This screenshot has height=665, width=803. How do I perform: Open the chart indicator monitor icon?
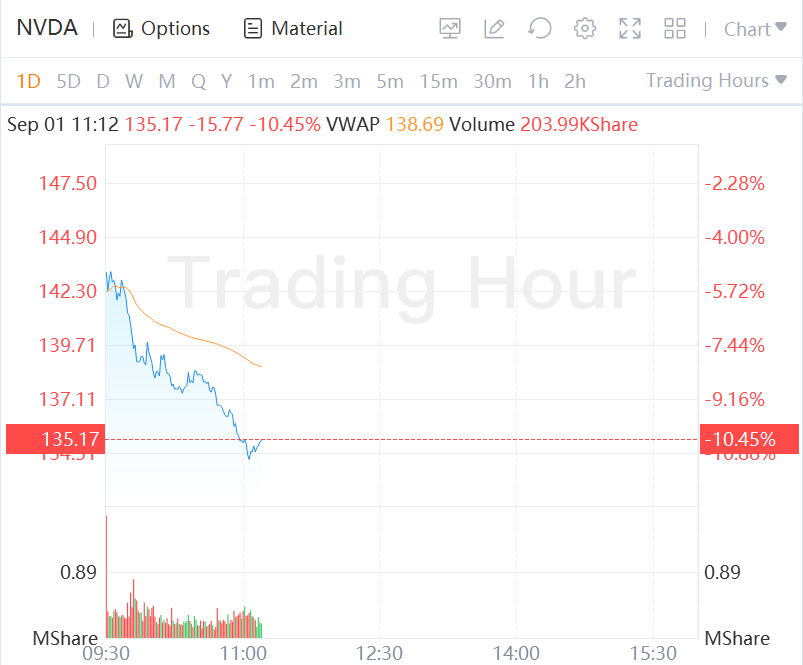[x=450, y=29]
